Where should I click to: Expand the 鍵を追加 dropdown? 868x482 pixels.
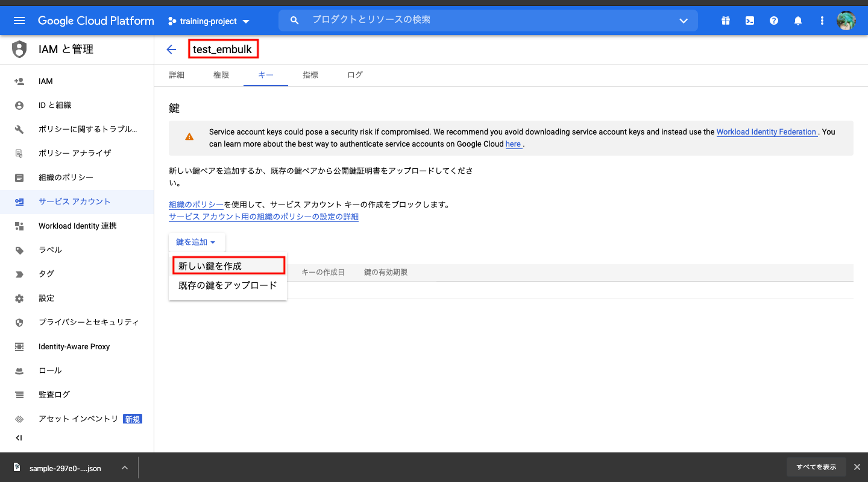pyautogui.click(x=197, y=241)
